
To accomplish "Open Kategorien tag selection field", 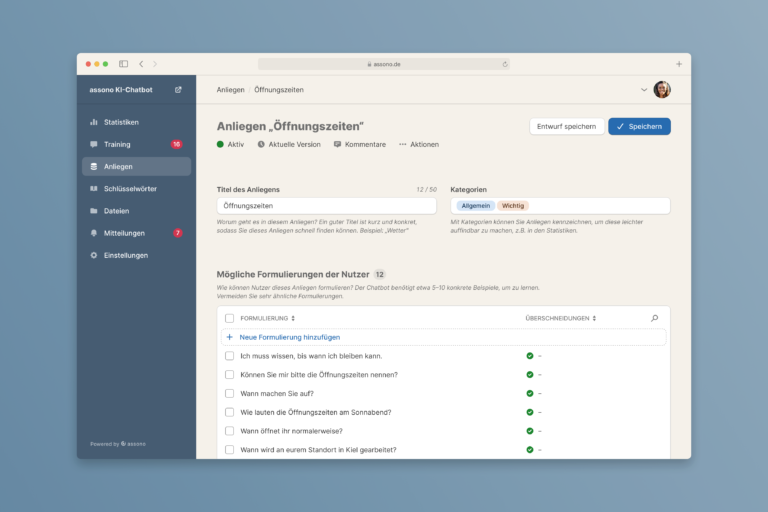I will pyautogui.click(x=560, y=206).
